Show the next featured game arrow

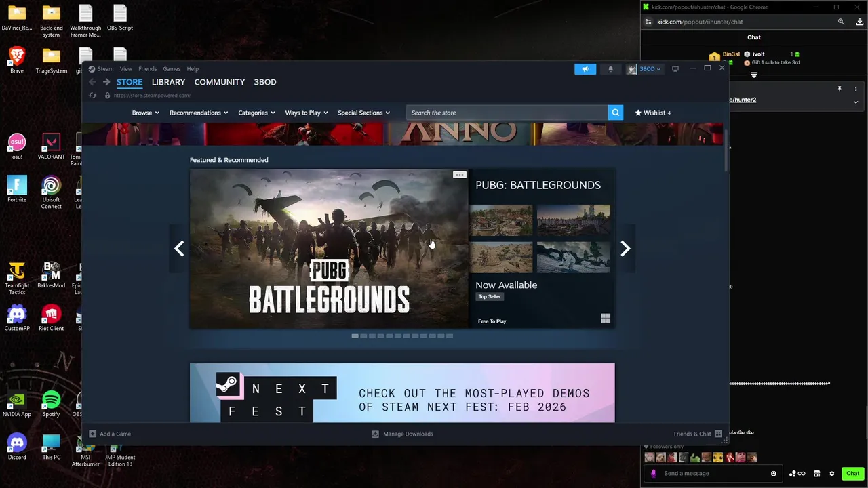[x=625, y=249]
